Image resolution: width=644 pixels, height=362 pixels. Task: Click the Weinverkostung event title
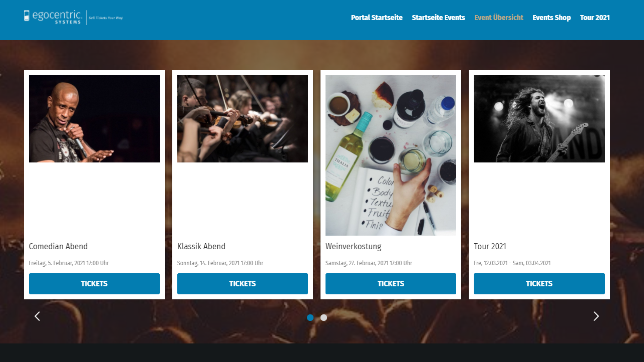click(x=354, y=247)
